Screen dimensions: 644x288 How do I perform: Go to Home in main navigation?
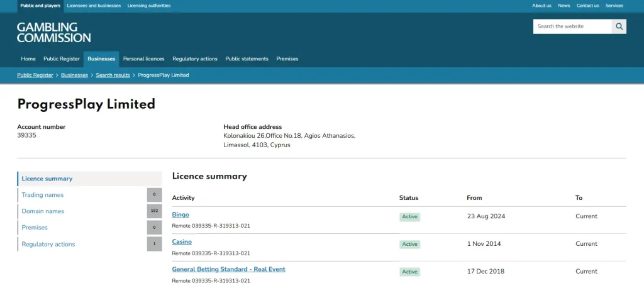click(28, 58)
